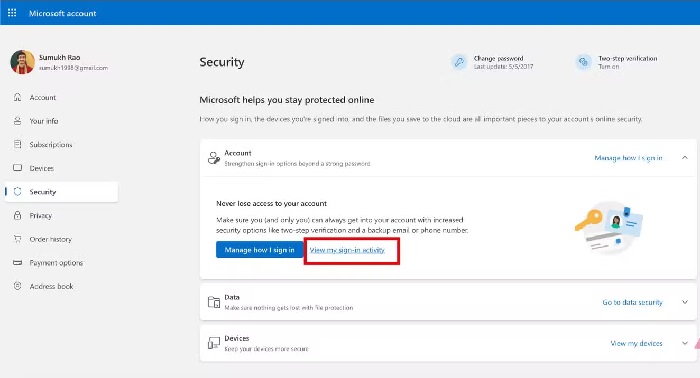Click the Your info person icon
Screen dimensions: 700x378
pyautogui.click(x=17, y=121)
